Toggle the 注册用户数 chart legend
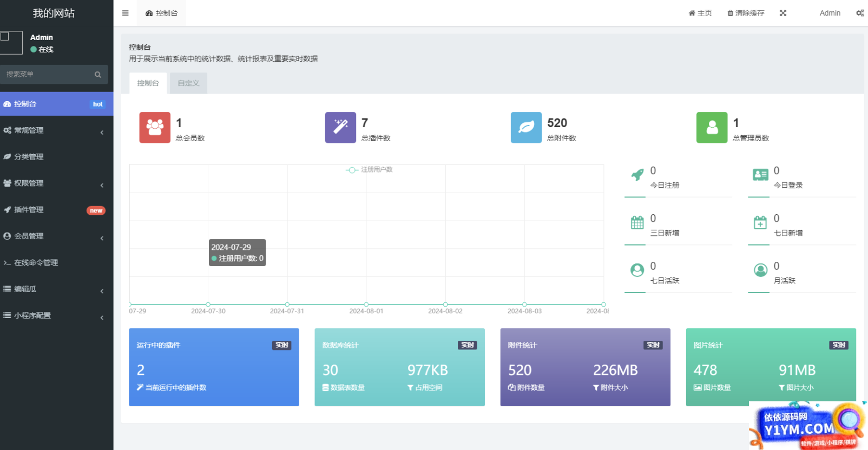The height and width of the screenshot is (450, 868). [369, 170]
